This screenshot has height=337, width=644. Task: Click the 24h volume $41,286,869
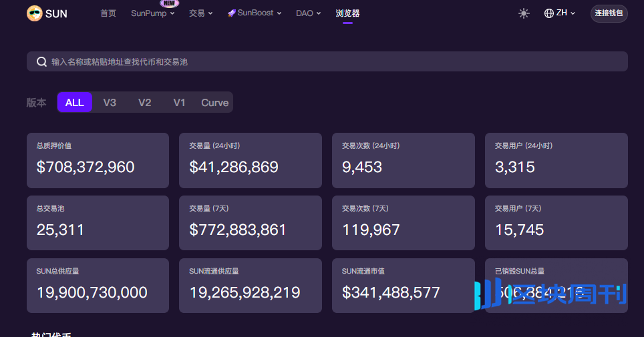(234, 167)
